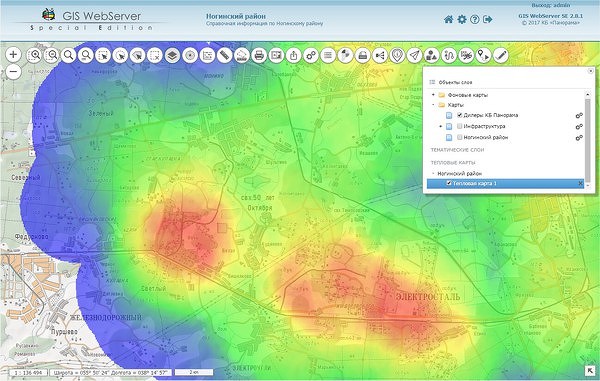Image resolution: width=600 pixels, height=381 pixels.
Task: Open the map layers stack icon
Action: coord(173,55)
